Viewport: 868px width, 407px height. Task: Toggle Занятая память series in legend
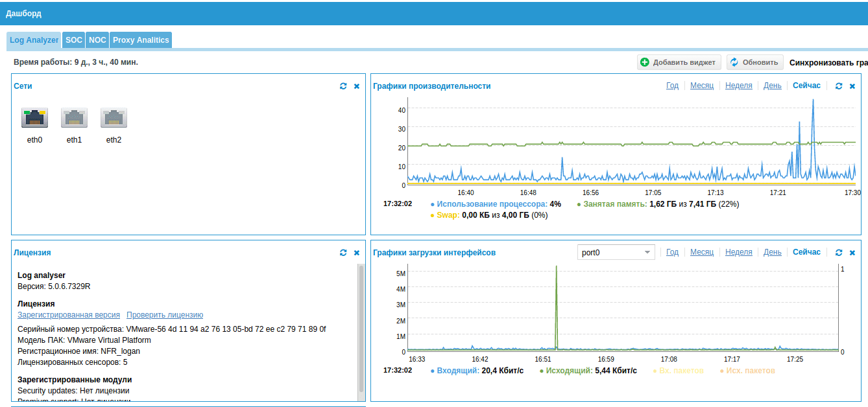click(x=658, y=204)
